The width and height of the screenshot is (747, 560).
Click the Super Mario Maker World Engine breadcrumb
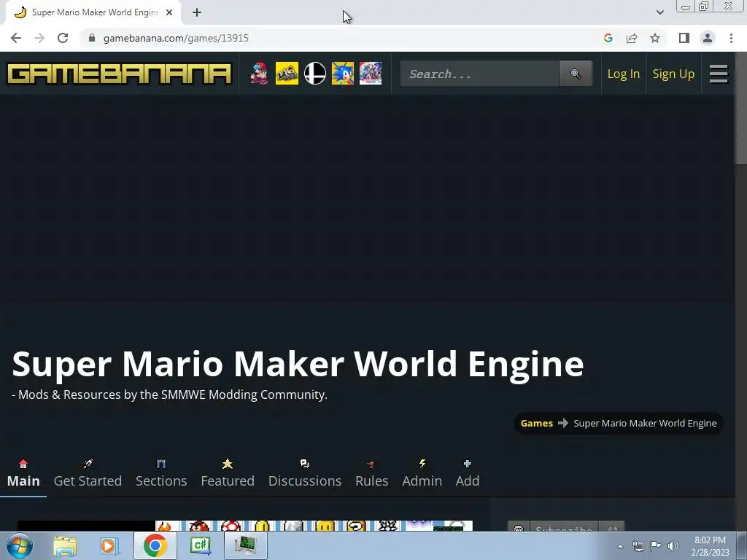point(645,424)
